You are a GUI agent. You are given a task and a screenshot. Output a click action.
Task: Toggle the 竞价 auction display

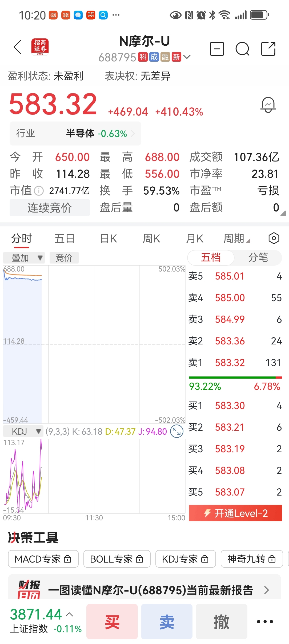coord(64,258)
